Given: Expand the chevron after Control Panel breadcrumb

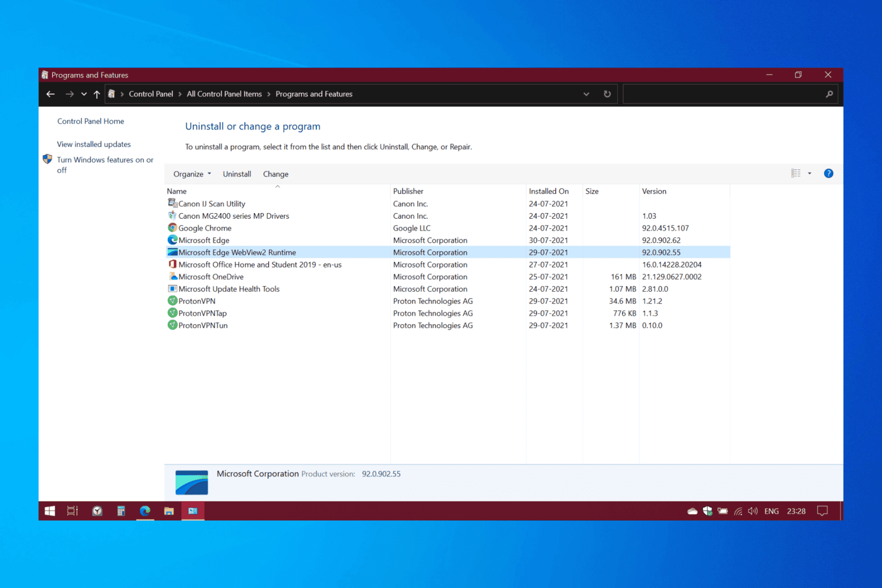Looking at the screenshot, I should (180, 94).
